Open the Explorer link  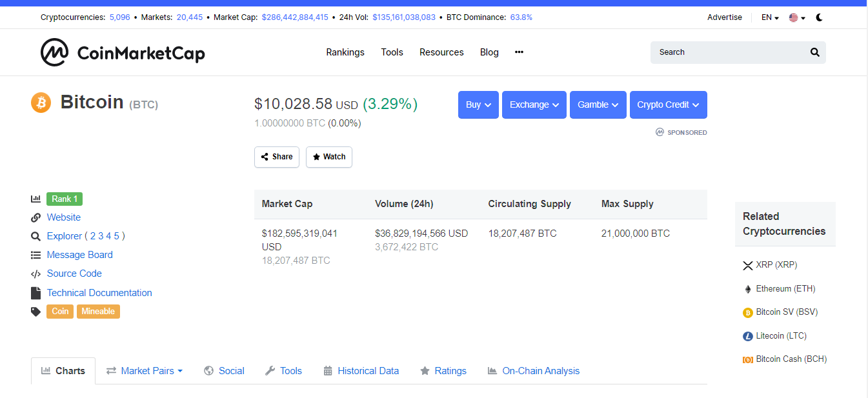(x=65, y=237)
